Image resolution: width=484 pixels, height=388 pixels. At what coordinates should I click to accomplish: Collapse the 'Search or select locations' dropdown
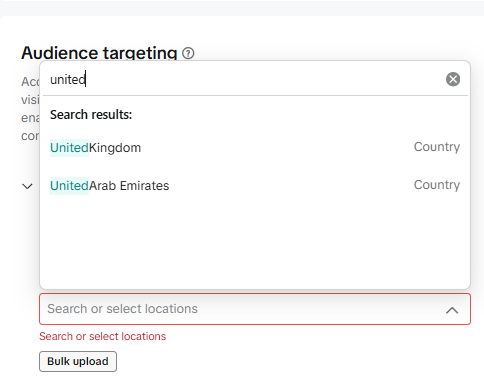click(x=452, y=310)
